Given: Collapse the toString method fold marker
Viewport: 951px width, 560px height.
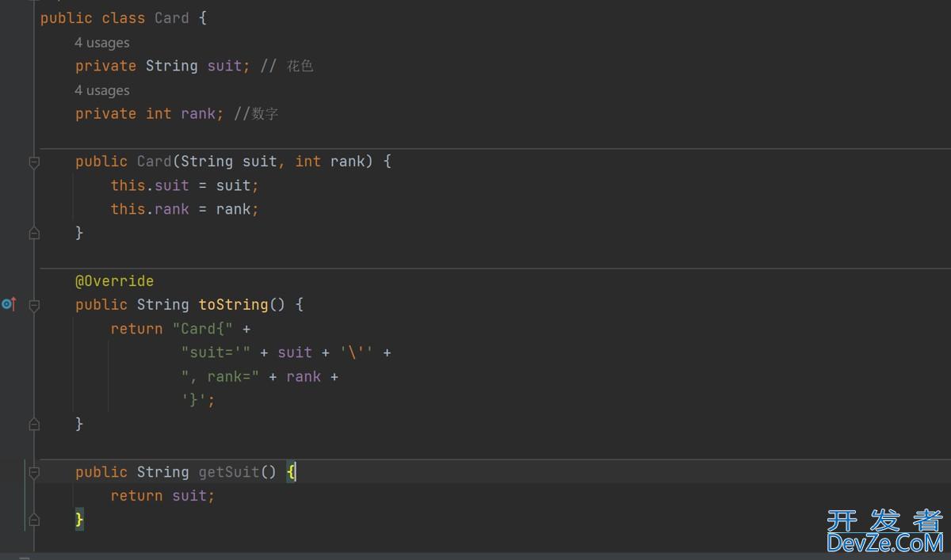Looking at the screenshot, I should coord(34,305).
